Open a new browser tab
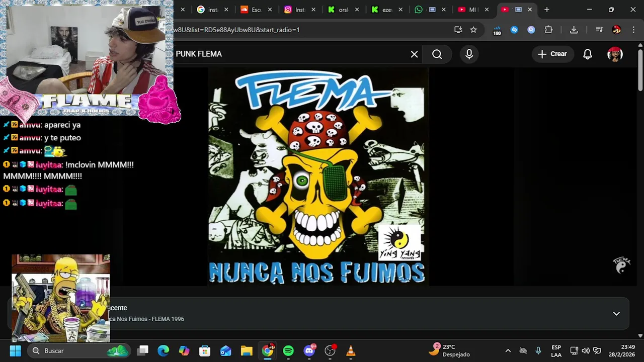 (547, 10)
